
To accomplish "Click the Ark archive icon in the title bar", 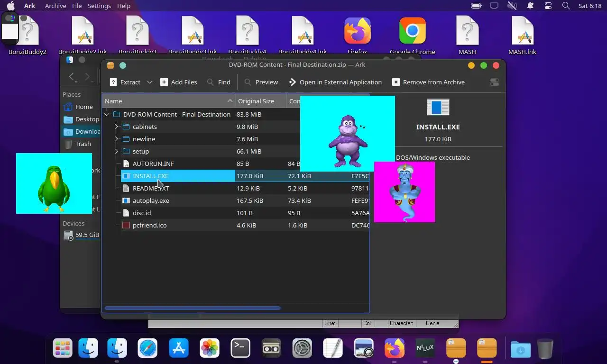I will pos(110,65).
